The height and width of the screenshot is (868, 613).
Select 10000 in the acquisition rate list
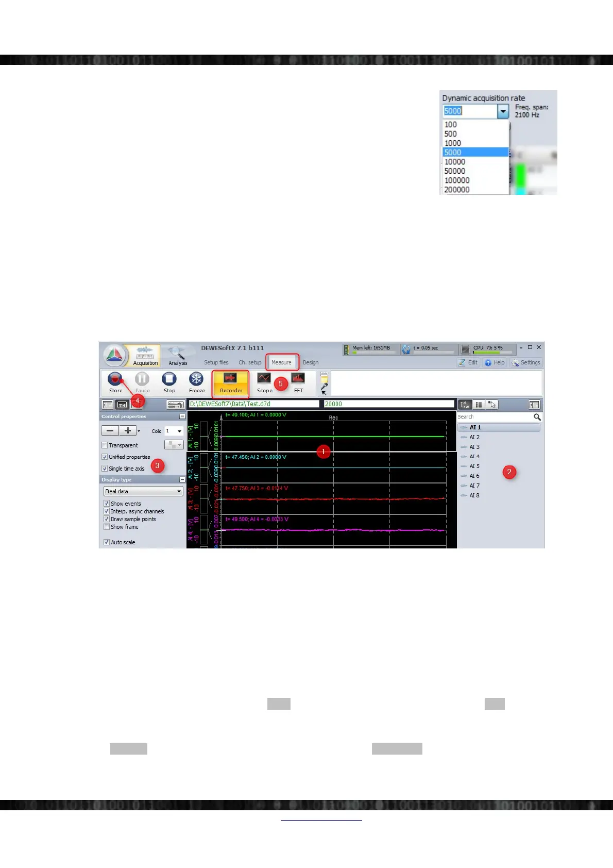coord(475,162)
